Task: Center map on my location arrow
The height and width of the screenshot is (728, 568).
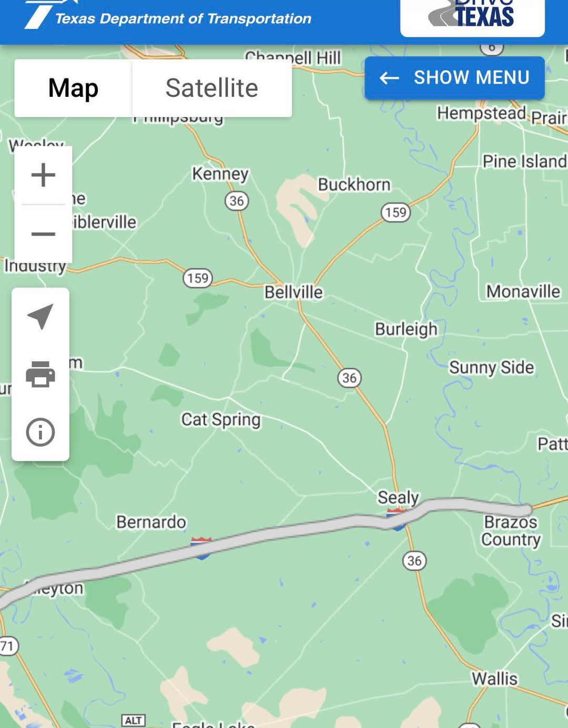Action: (40, 316)
